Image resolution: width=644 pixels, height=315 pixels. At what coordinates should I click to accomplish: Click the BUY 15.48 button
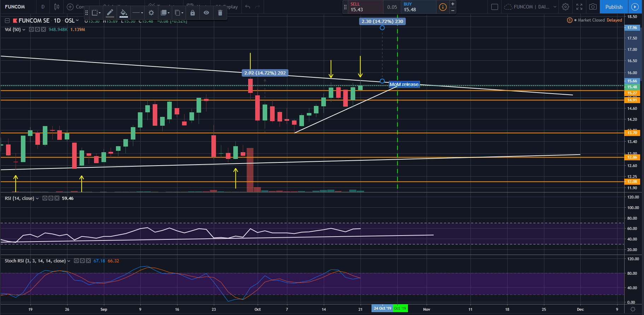418,7
